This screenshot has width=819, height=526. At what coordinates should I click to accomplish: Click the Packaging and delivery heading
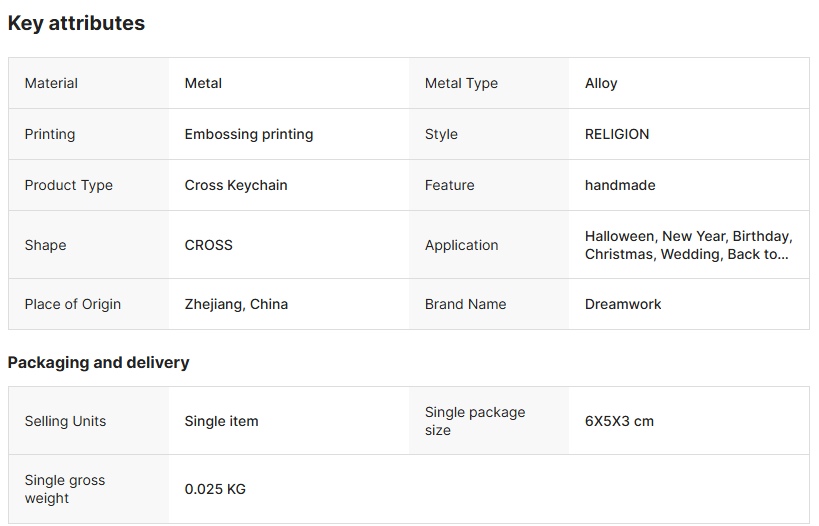(98, 362)
